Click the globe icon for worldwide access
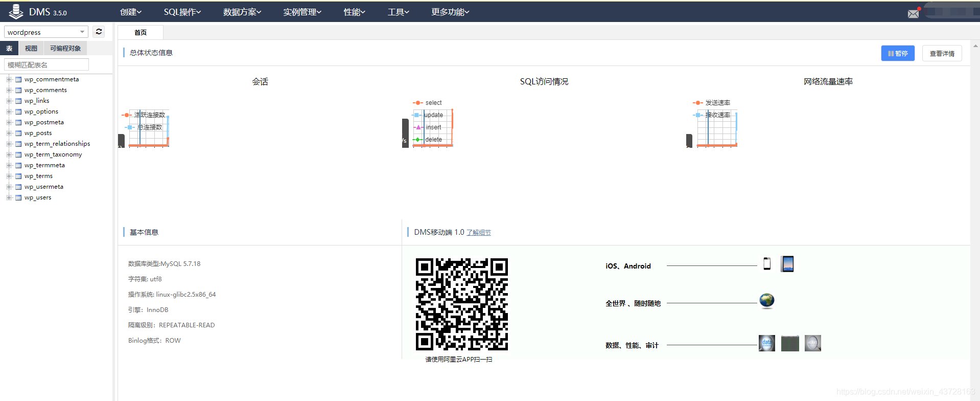Viewport: 980px width, 401px height. [x=767, y=301]
